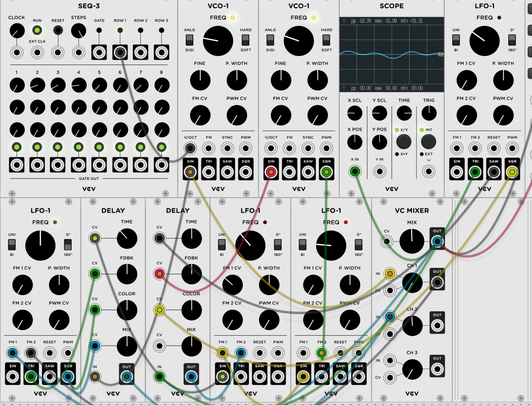Toggle the SCOPE INT/EXT trigger button
The width and height of the screenshot is (532, 405).
(428, 142)
